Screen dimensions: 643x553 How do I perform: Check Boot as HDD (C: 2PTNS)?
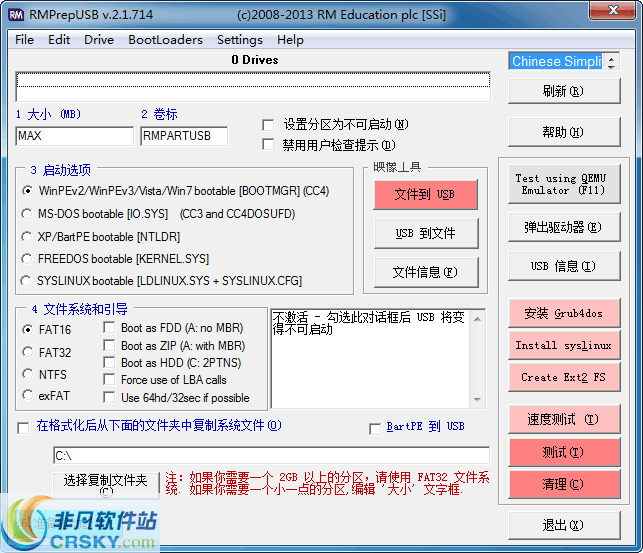click(109, 363)
